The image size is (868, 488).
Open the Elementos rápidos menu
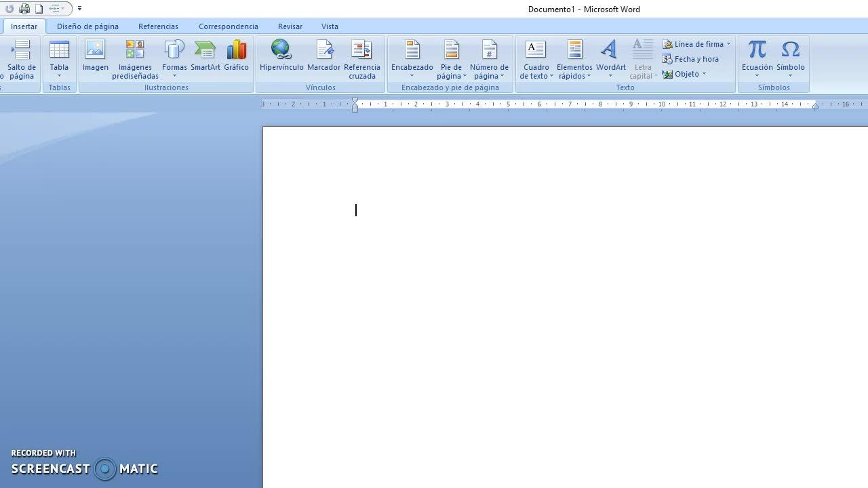click(x=574, y=60)
